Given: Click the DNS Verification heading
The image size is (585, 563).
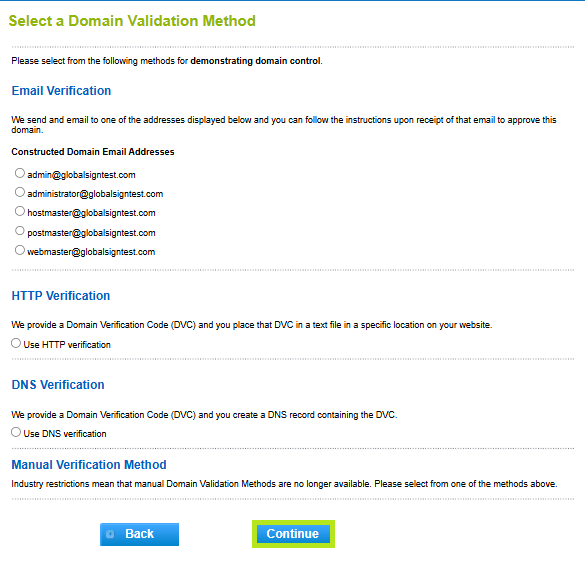Looking at the screenshot, I should coord(58,385).
